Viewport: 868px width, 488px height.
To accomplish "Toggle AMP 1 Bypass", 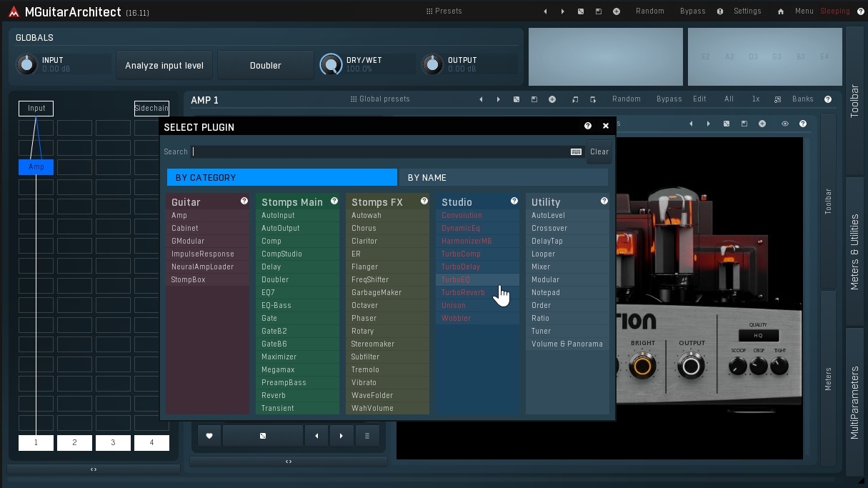I will (x=669, y=99).
